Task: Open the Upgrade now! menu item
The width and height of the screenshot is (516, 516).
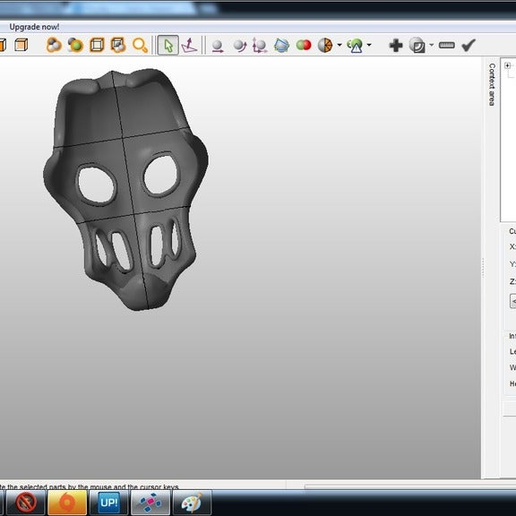Action: tap(34, 27)
